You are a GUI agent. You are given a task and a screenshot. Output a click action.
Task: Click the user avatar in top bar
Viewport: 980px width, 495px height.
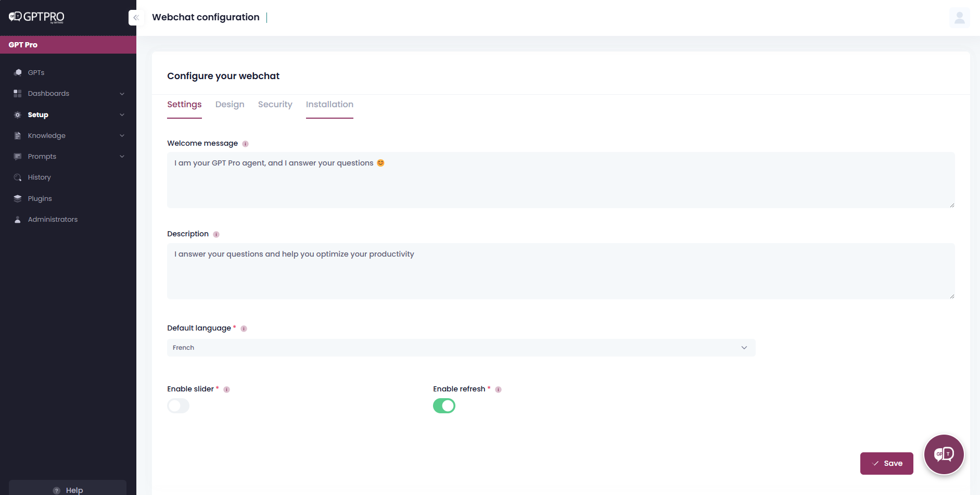point(959,17)
